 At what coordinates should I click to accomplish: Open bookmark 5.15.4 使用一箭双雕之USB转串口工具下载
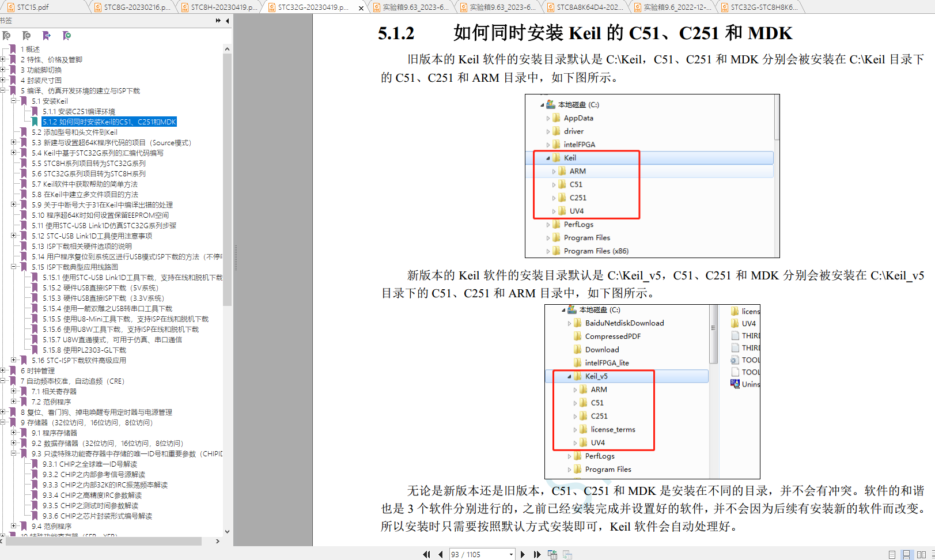coord(107,309)
